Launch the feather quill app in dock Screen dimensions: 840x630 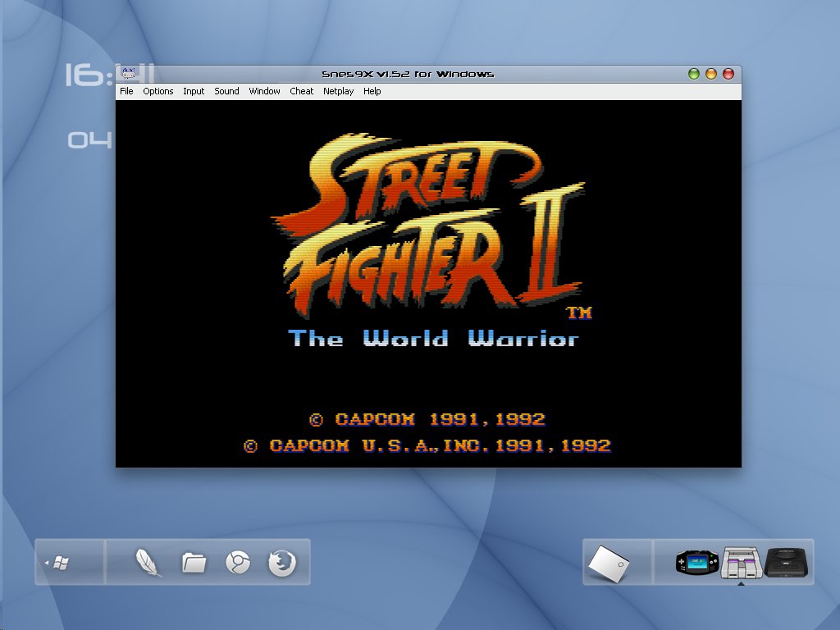(x=148, y=563)
